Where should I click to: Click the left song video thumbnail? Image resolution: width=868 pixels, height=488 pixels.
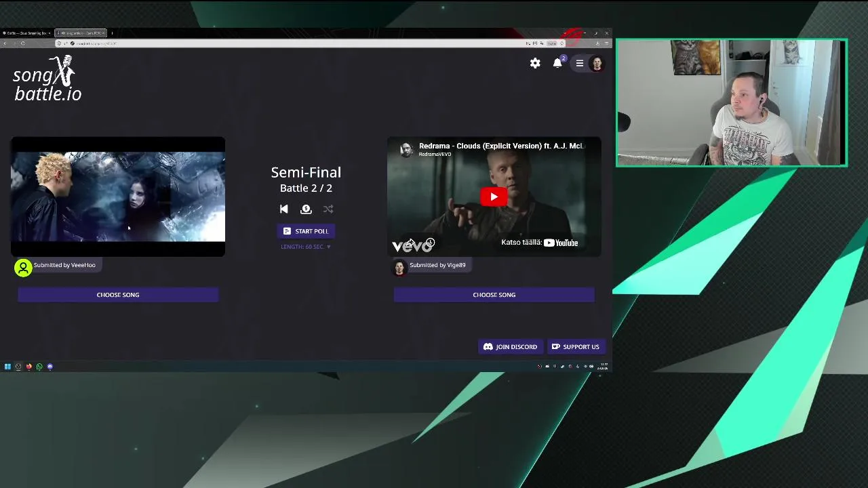pyautogui.click(x=118, y=197)
